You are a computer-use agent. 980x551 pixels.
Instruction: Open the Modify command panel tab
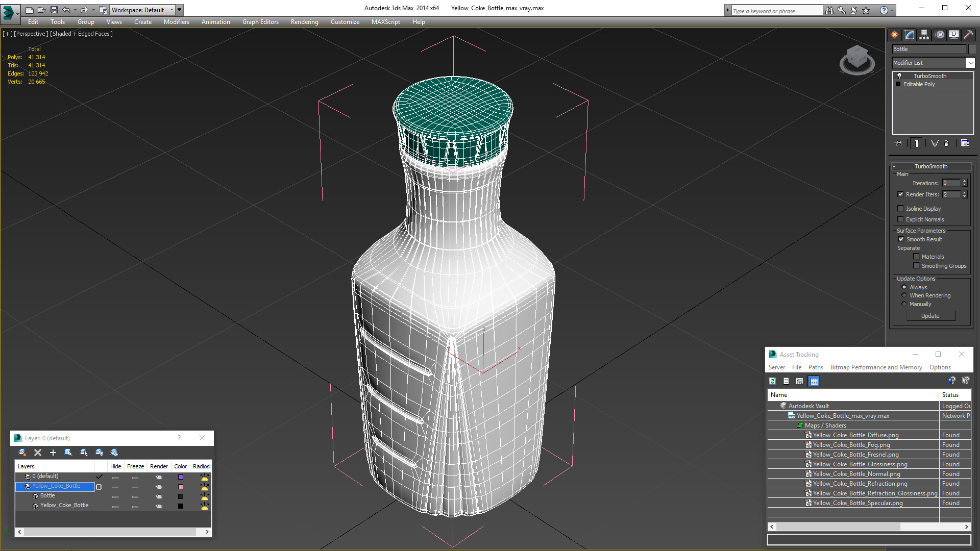point(909,35)
